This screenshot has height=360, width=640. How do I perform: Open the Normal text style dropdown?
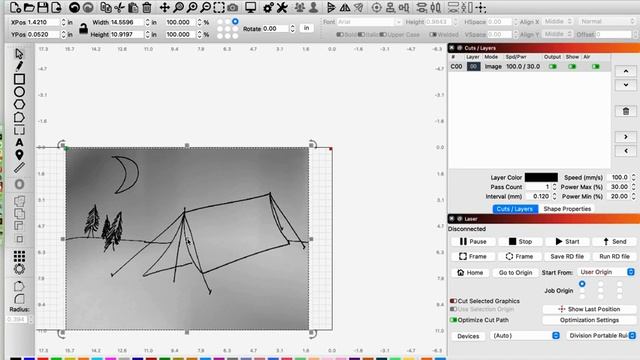point(607,21)
